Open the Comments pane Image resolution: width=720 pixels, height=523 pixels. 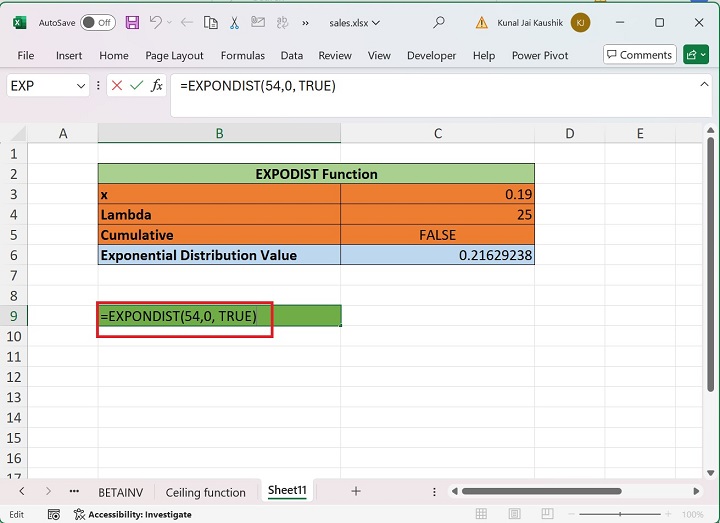click(x=639, y=55)
